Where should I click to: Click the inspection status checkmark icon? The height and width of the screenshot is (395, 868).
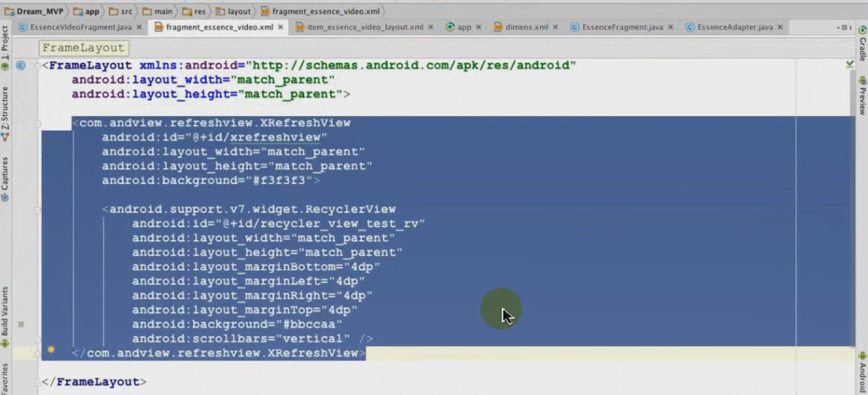click(x=849, y=64)
